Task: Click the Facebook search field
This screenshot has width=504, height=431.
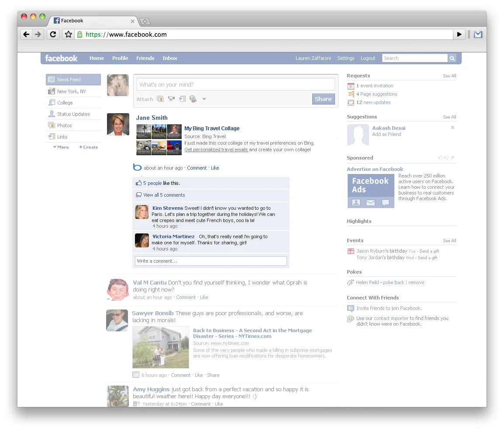Action: click(x=414, y=58)
